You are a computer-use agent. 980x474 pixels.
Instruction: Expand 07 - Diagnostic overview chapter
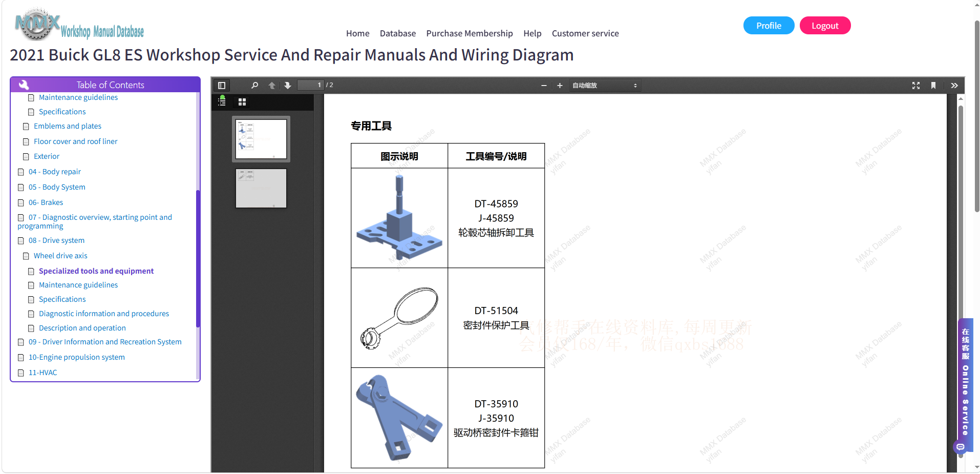95,221
